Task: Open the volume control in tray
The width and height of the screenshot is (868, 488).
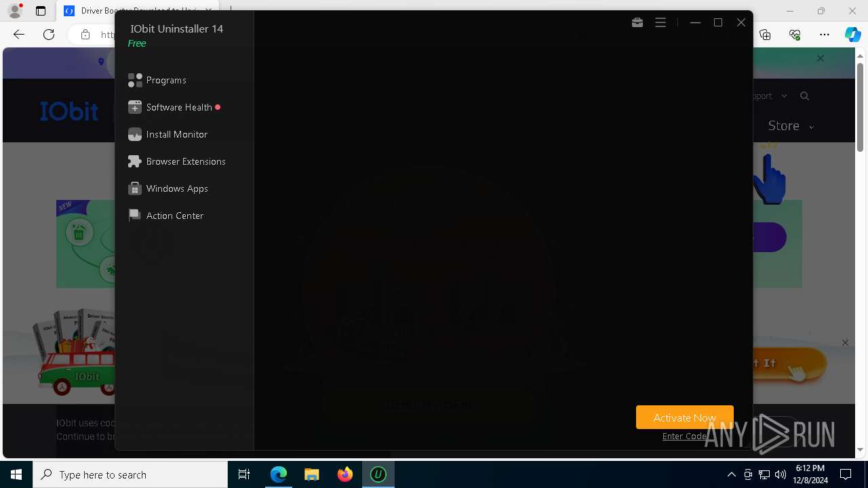Action: (781, 474)
